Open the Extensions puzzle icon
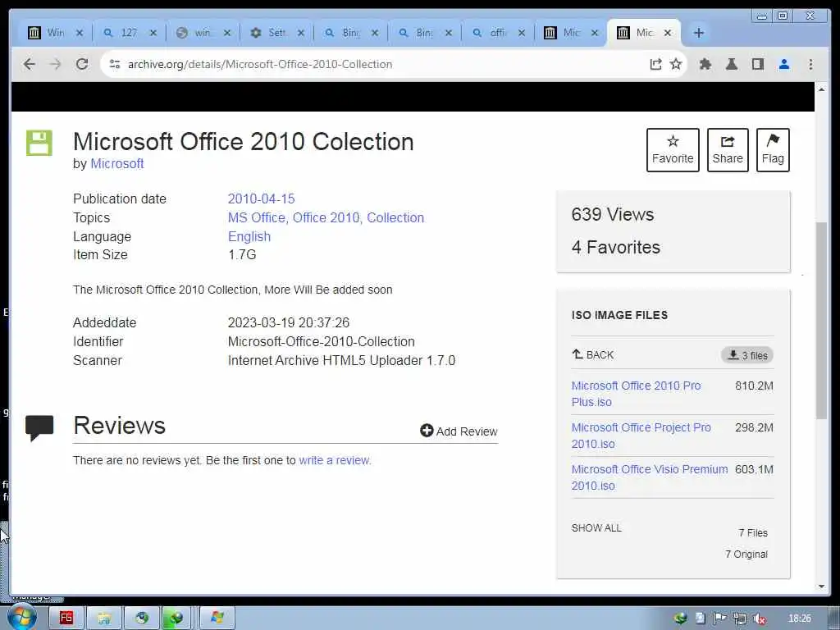 [x=705, y=64]
